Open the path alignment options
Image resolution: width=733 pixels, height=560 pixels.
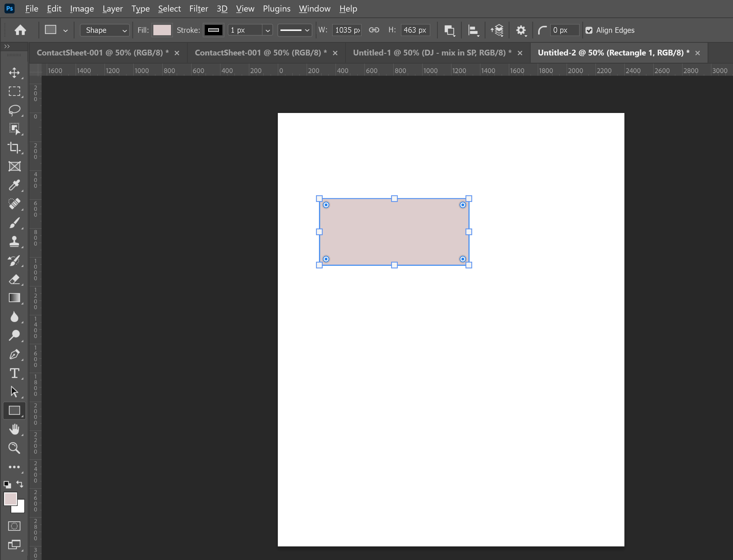click(x=473, y=30)
